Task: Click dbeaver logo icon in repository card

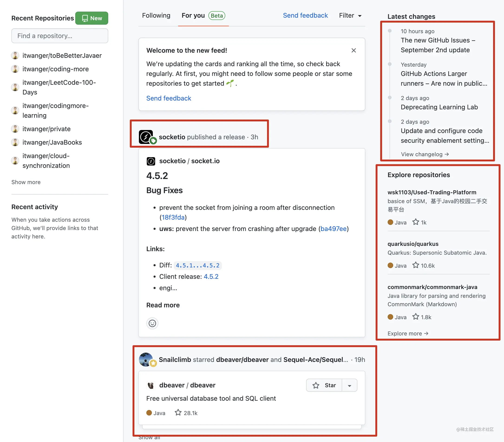Action: point(151,385)
